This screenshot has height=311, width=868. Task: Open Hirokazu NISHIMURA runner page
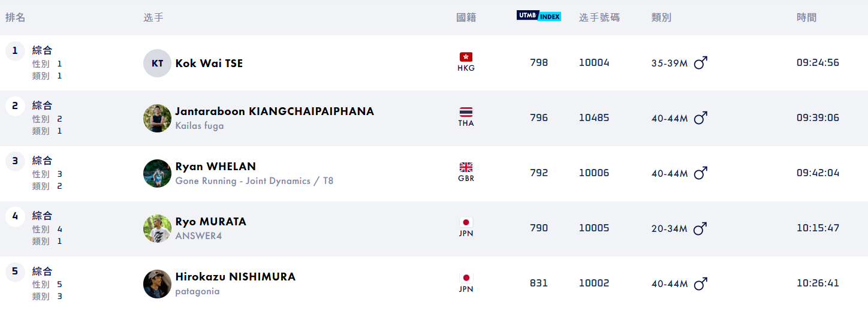(235, 277)
